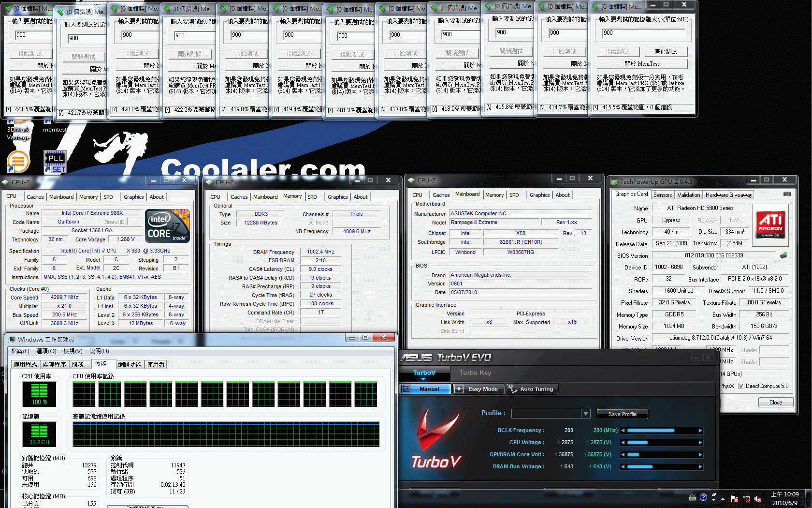Click the GPU-Z camera screenshot icon

click(787, 194)
